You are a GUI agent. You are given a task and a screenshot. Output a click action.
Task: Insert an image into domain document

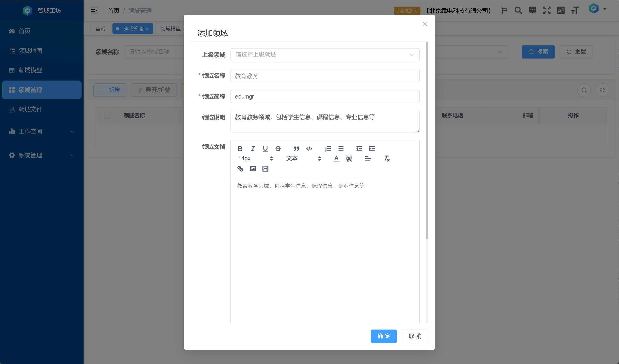[253, 169]
